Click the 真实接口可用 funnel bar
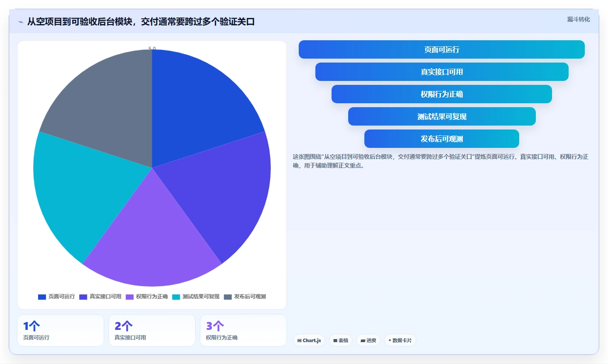The width and height of the screenshot is (608, 364). (442, 72)
